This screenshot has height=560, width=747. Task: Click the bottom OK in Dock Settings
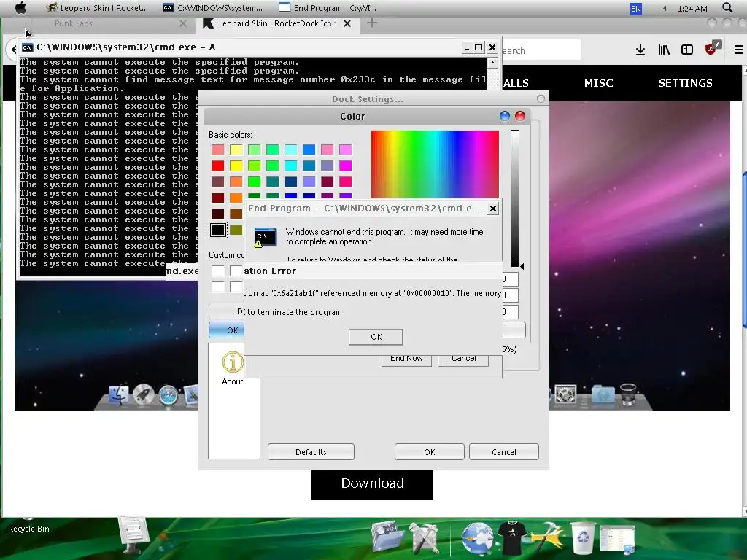pyautogui.click(x=429, y=452)
